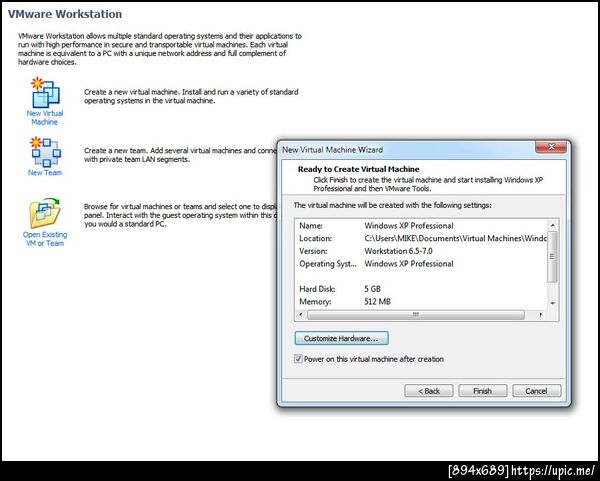The image size is (600, 481).
Task: Click the Back button in the wizard
Action: (x=429, y=391)
